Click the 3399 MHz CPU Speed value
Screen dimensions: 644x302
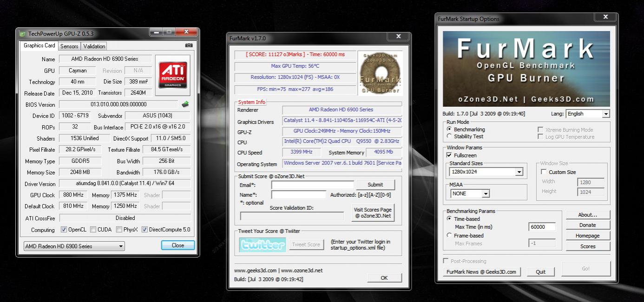(302, 152)
